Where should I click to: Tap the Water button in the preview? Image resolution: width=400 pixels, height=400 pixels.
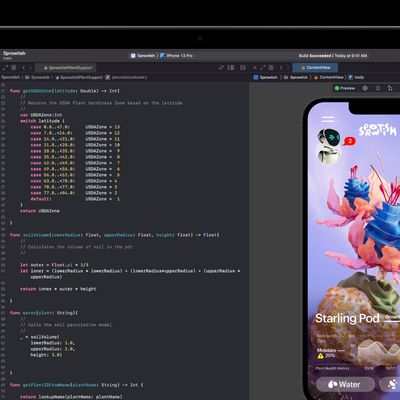pyautogui.click(x=345, y=384)
